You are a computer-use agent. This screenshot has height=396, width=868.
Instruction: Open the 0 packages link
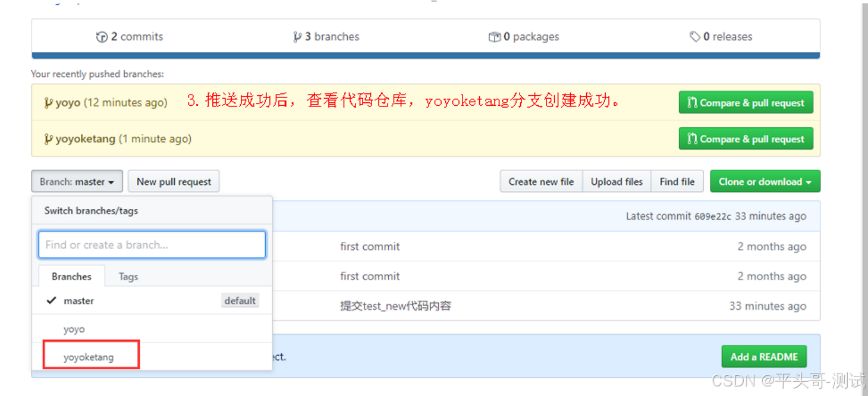coord(524,37)
